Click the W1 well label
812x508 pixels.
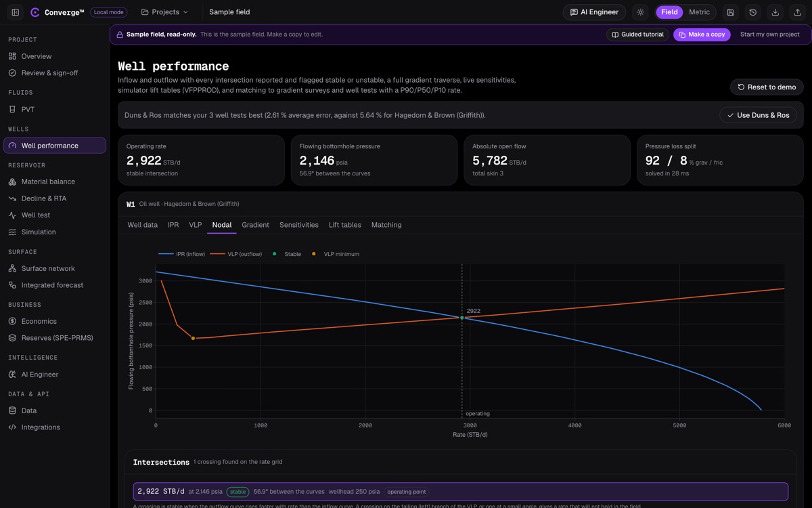point(131,204)
